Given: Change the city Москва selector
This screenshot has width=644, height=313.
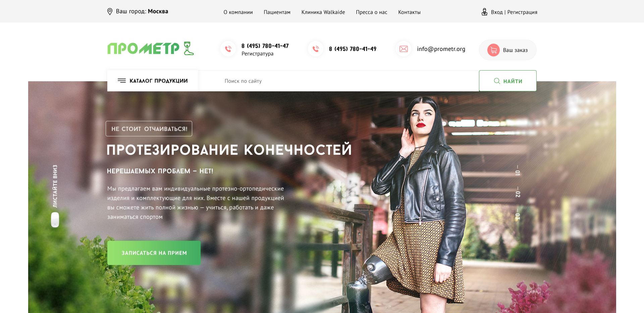Looking at the screenshot, I should 158,11.
